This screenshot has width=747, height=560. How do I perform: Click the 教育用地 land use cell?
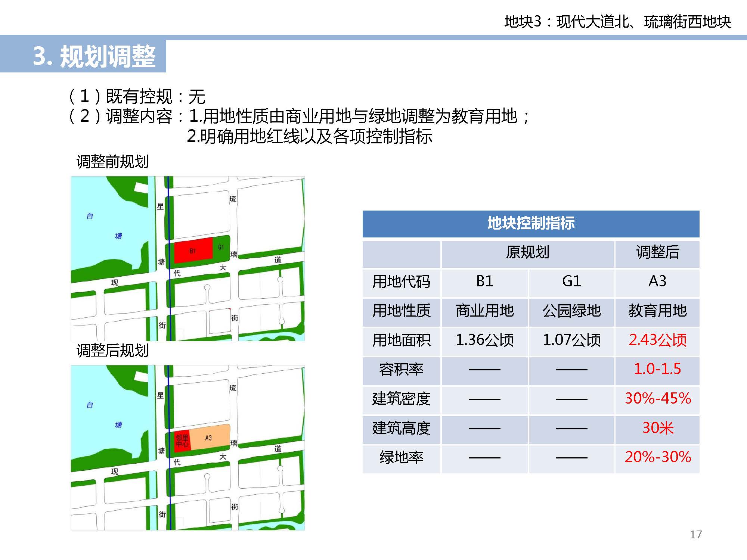pos(657,311)
